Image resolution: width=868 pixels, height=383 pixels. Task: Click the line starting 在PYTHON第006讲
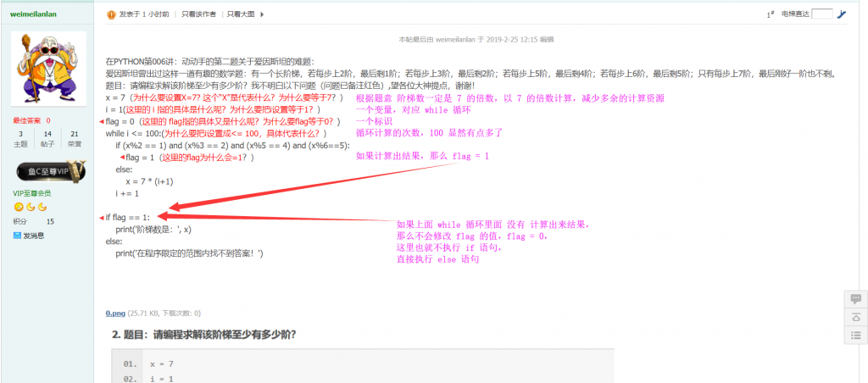[210, 62]
